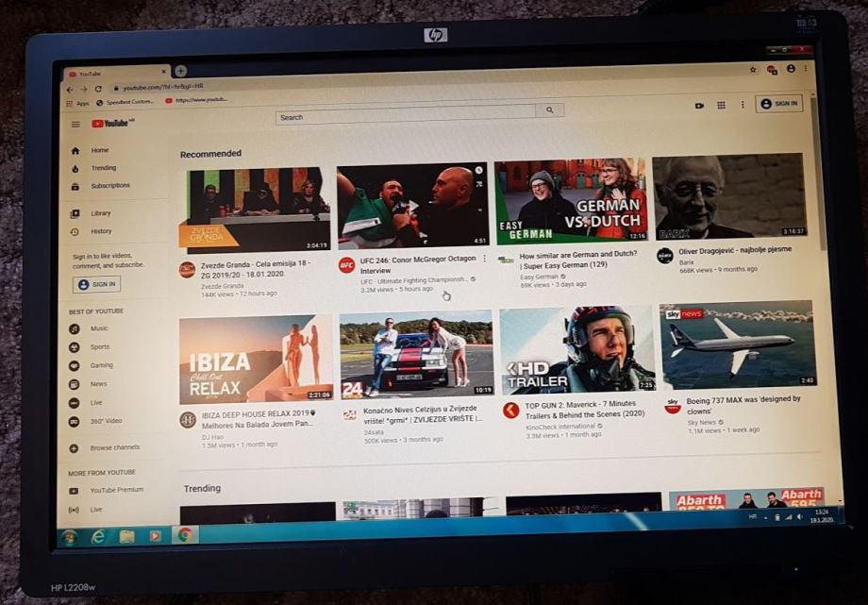Click KinoCheck channel avatar icon
Screen dimensions: 868x605
click(x=511, y=411)
